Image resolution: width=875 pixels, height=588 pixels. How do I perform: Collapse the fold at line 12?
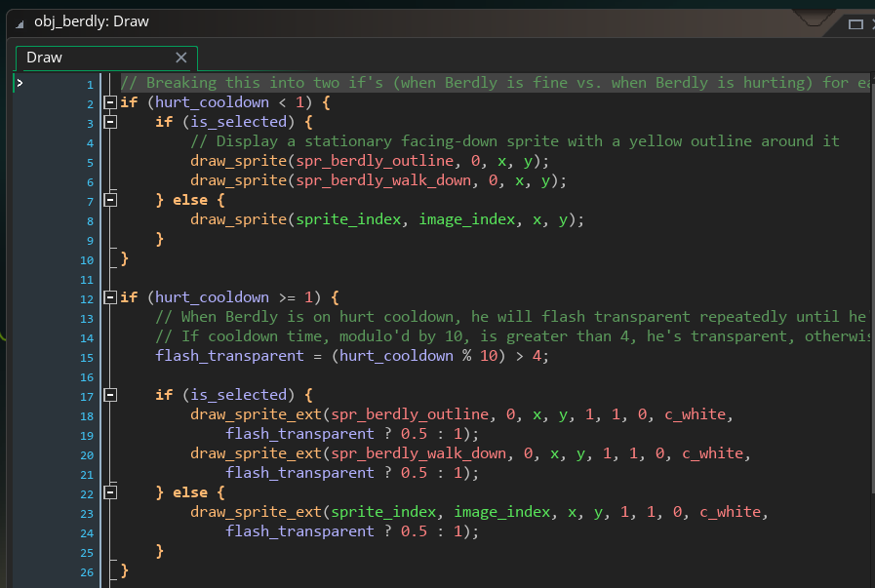coord(110,297)
